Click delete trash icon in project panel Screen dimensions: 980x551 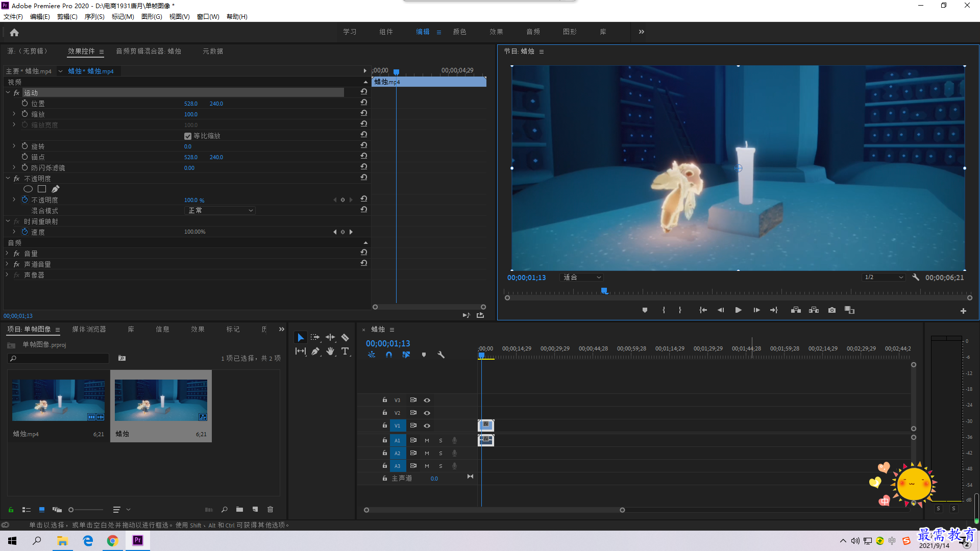click(x=271, y=509)
